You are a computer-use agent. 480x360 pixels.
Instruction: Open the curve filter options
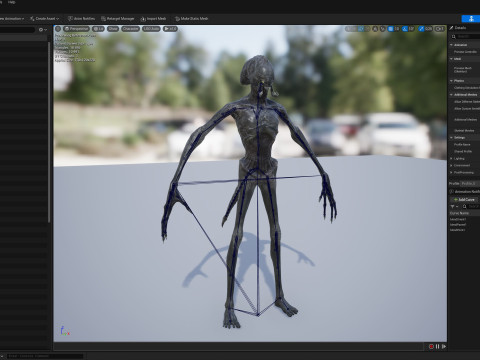(x=454, y=207)
